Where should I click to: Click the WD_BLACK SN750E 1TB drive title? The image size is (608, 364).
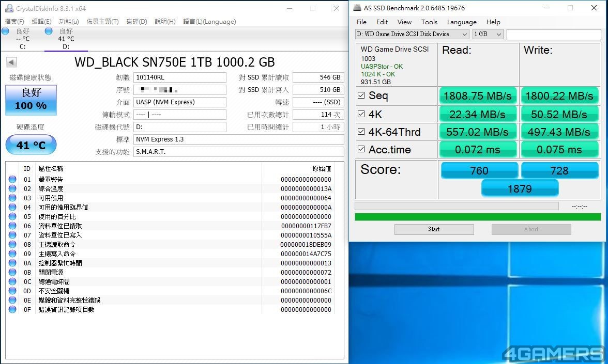tap(175, 62)
